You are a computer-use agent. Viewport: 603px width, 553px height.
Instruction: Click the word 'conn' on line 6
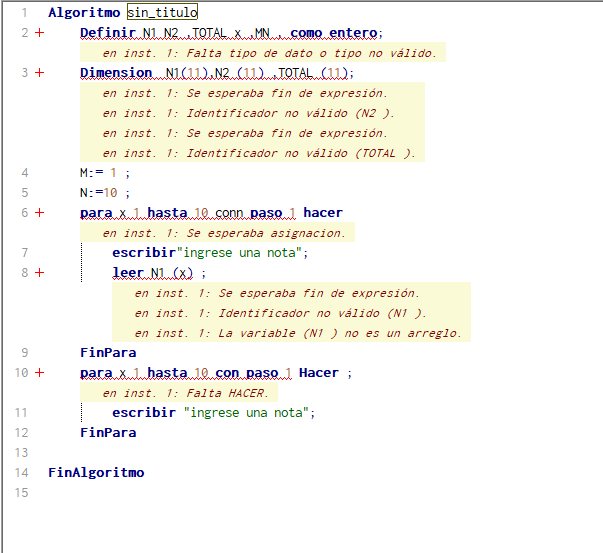point(229,213)
